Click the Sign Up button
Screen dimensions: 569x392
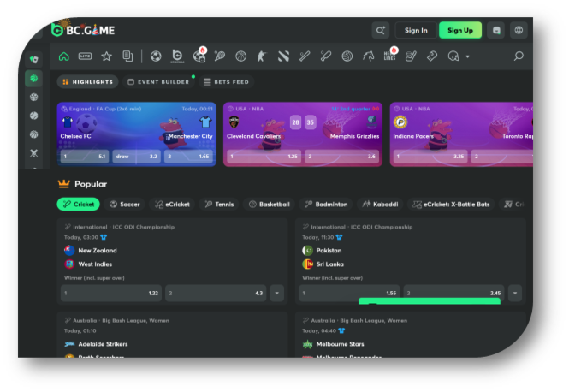pos(459,30)
